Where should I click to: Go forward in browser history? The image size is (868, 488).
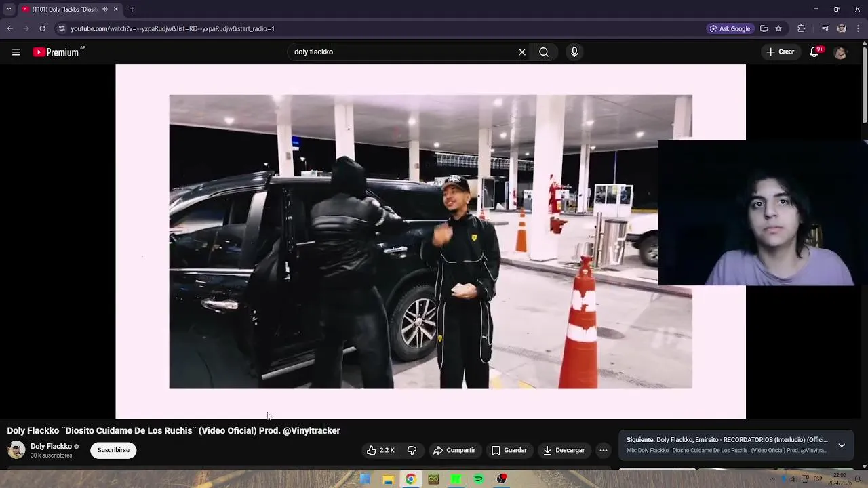(26, 28)
